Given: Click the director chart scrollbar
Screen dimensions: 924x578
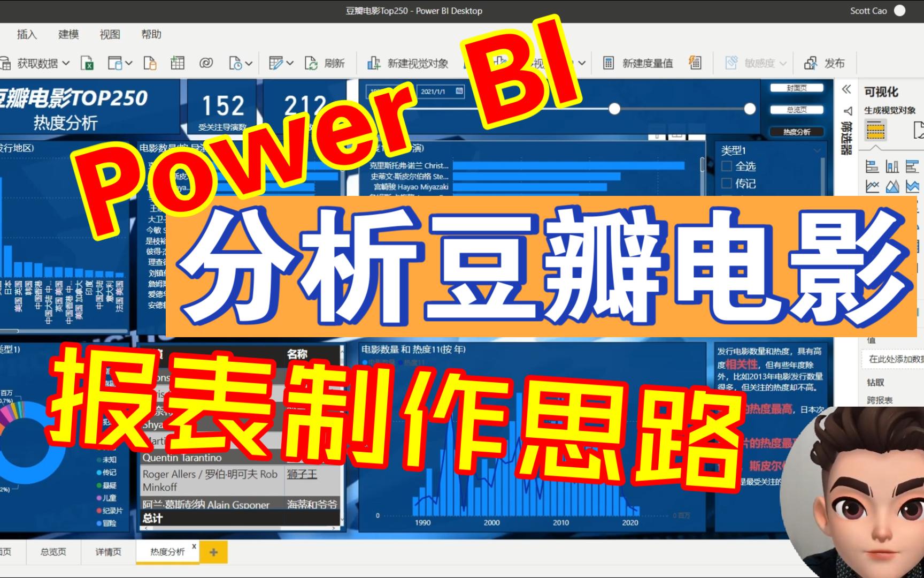Looking at the screenshot, I should click(703, 166).
